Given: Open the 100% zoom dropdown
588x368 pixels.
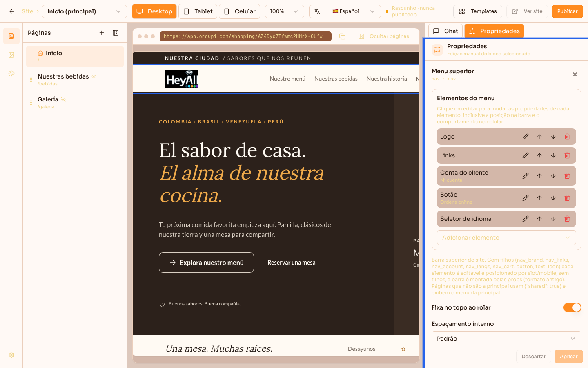Looking at the screenshot, I should [x=285, y=11].
